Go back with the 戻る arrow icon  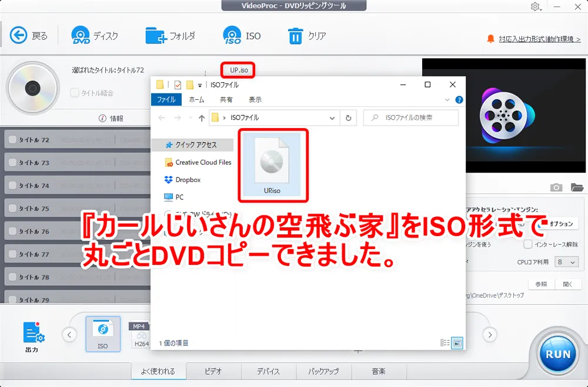(18, 36)
